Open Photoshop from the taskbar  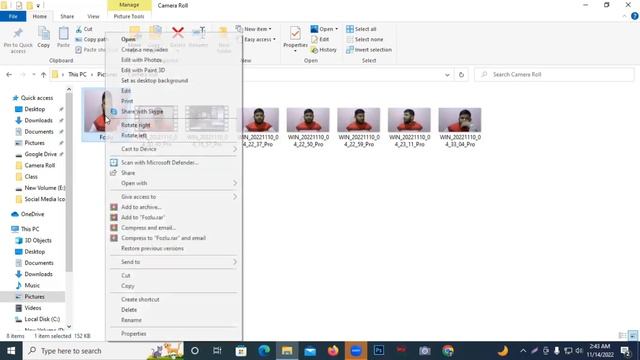click(x=379, y=351)
